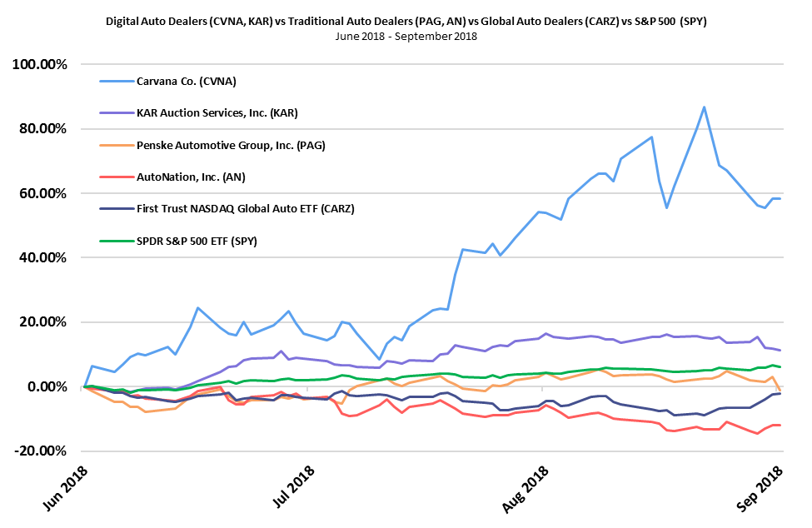Click the Aug 2018 x-axis label
812x528 pixels.
526,489
